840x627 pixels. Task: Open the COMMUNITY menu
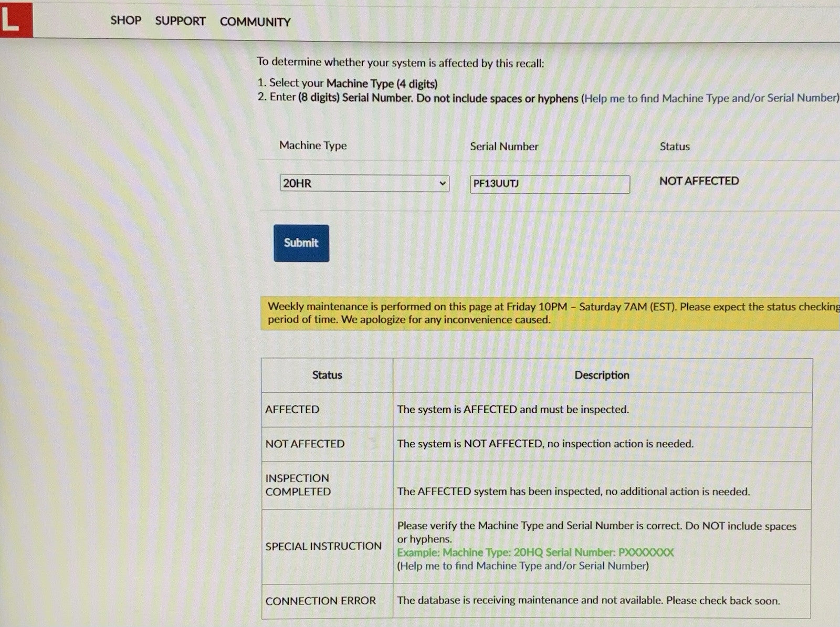255,22
